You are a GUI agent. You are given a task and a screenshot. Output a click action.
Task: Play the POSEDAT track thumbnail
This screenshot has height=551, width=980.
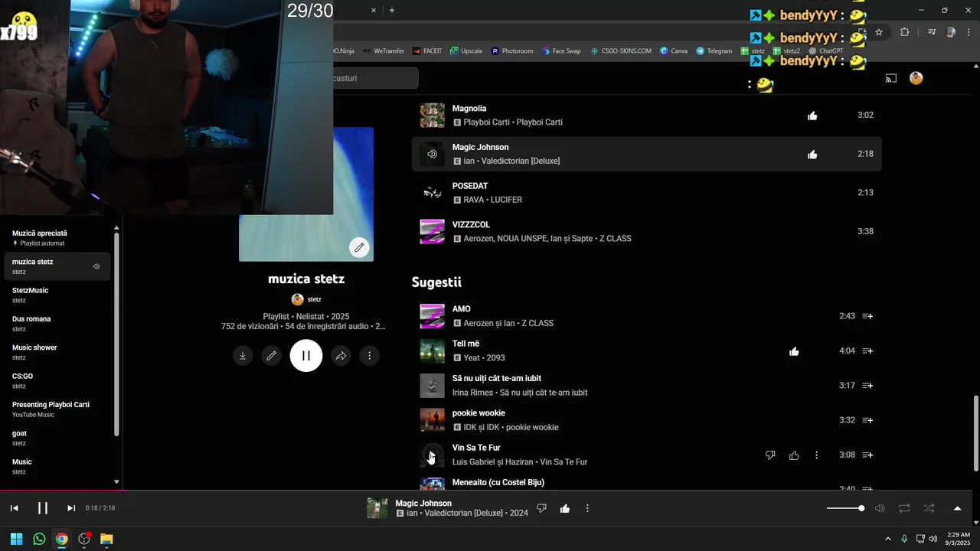[433, 193]
